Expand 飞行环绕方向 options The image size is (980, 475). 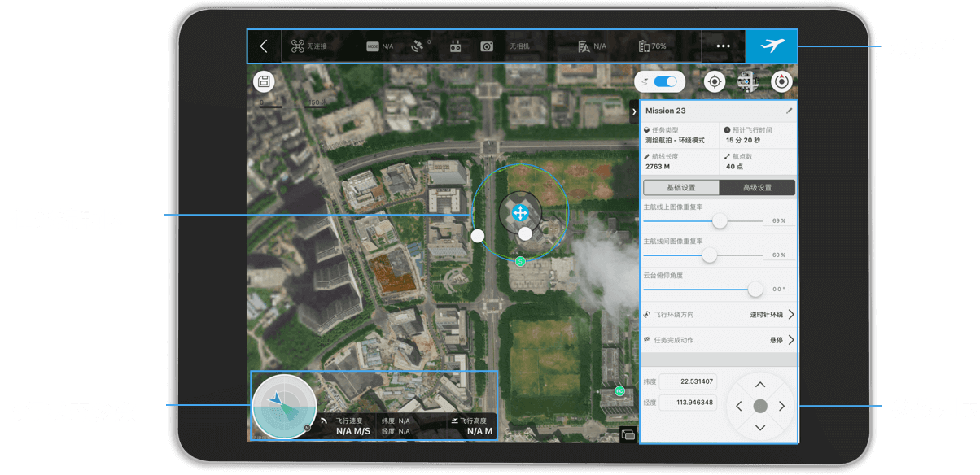790,314
